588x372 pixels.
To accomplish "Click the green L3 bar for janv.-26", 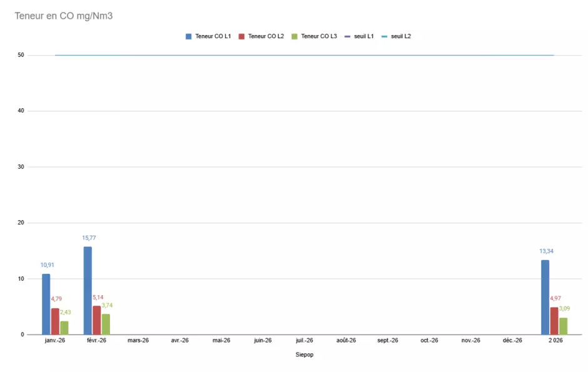I will (64, 328).
